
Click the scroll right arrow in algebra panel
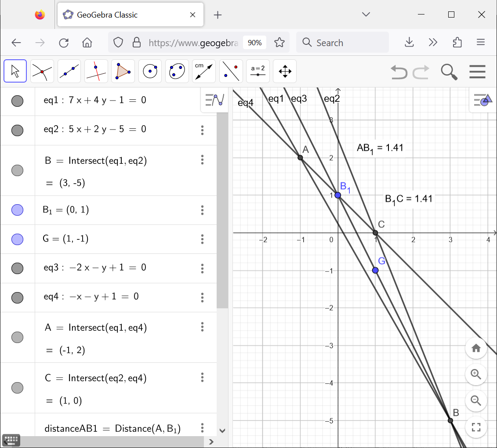(211, 441)
